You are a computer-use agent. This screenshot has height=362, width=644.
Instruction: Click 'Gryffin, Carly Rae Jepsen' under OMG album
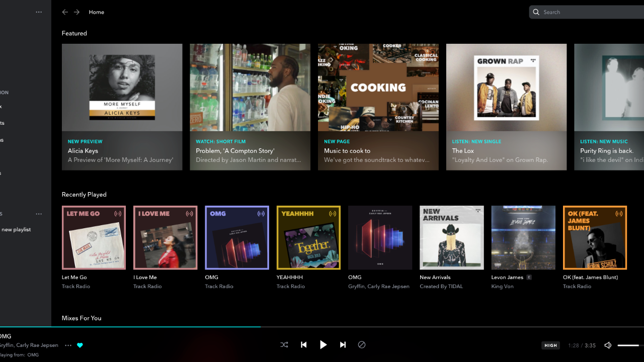coord(379,286)
